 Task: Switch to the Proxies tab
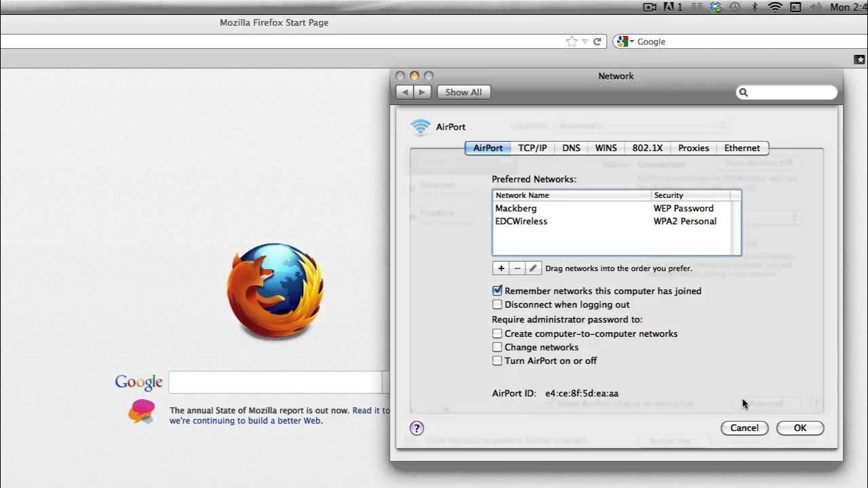tap(694, 148)
